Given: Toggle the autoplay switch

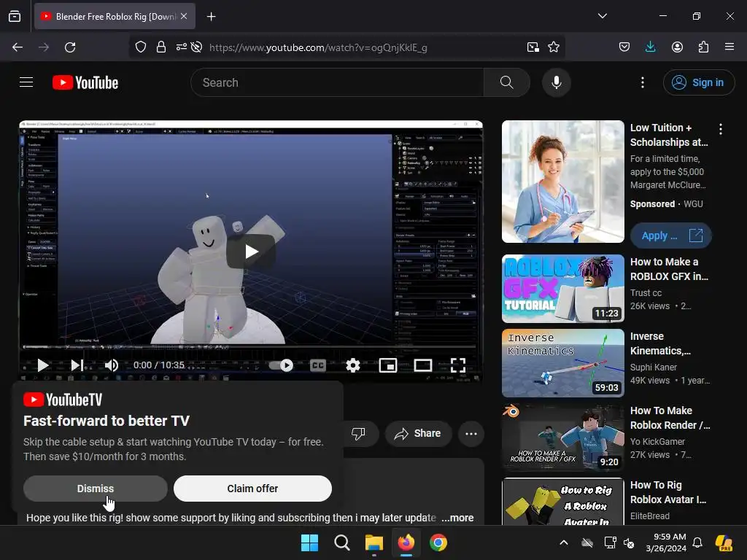Looking at the screenshot, I should click(x=282, y=365).
